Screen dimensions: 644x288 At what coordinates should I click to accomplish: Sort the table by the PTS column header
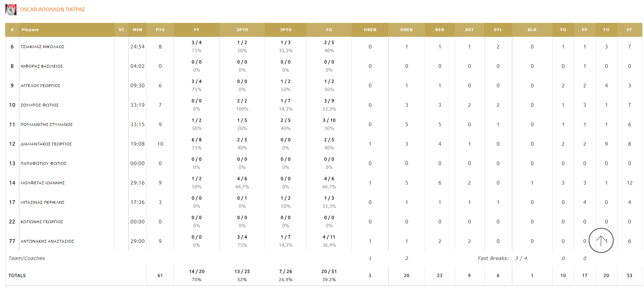click(160, 30)
